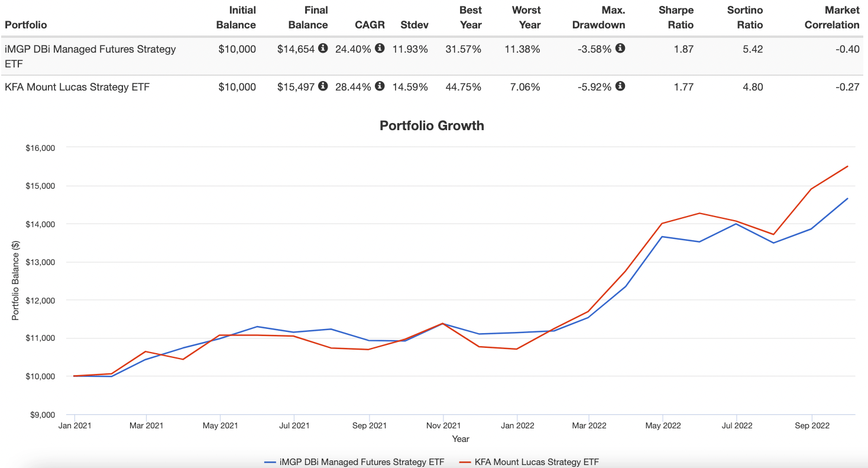Viewport: 868px width, 468px height.
Task: Click the 11.38% worst year value
Action: coord(522,49)
